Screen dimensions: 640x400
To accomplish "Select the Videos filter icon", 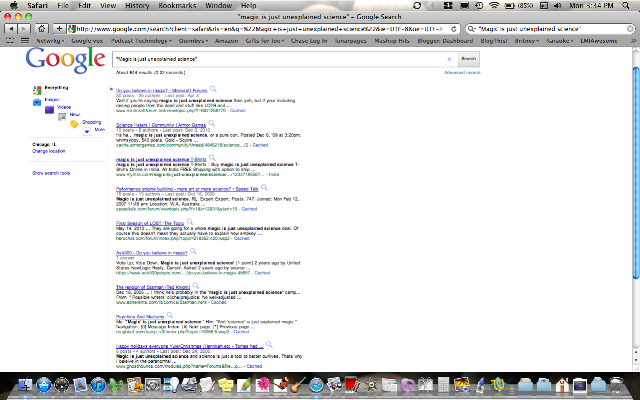I will (49, 109).
